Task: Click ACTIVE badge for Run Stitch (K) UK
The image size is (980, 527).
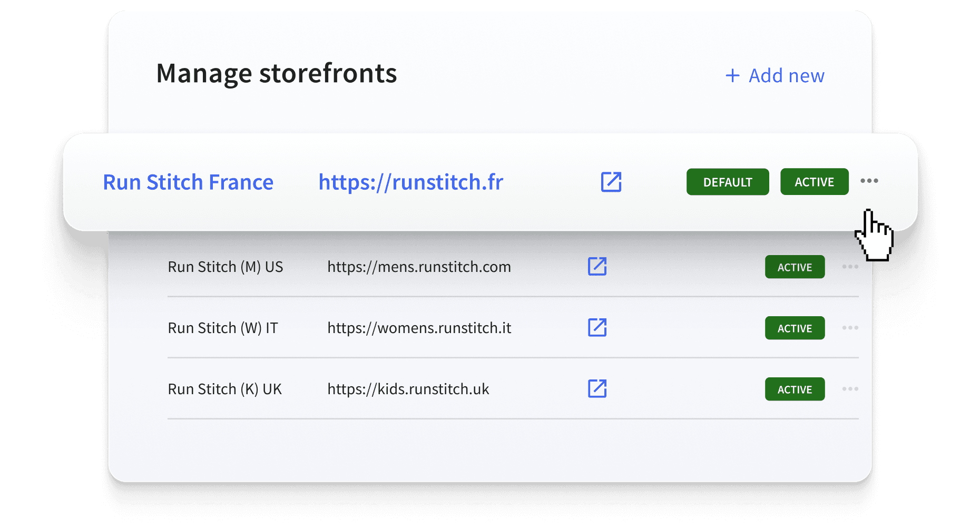Action: pyautogui.click(x=795, y=389)
